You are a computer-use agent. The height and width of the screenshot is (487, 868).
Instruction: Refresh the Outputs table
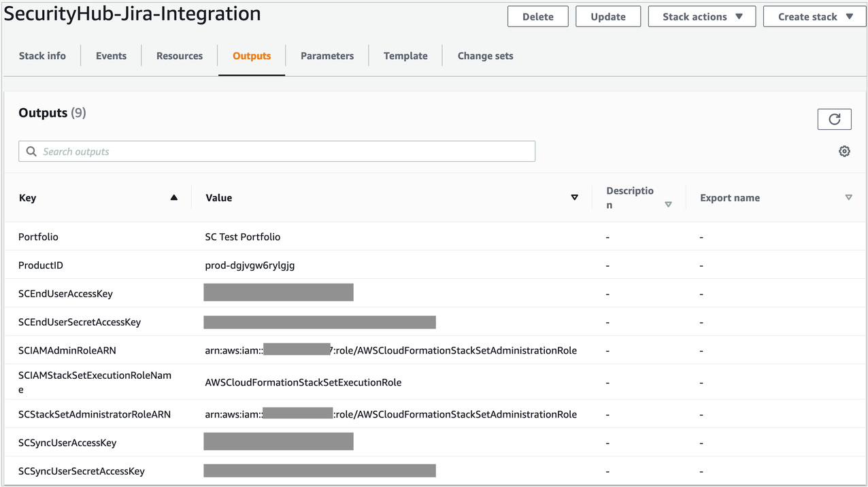(x=834, y=119)
